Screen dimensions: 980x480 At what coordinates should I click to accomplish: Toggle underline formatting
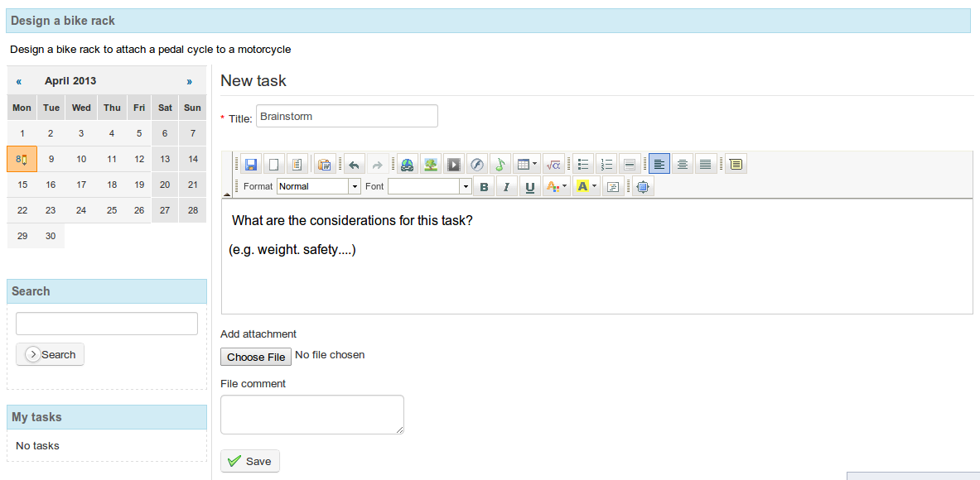[x=530, y=187]
